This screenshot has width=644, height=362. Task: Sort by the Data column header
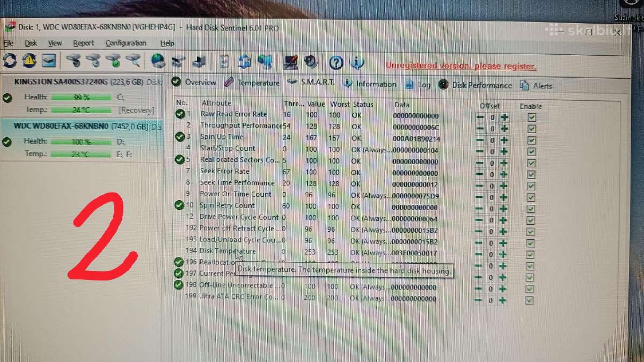(401, 105)
